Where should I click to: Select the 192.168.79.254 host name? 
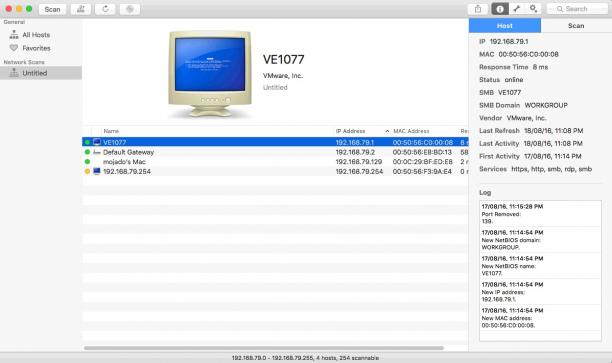point(127,171)
